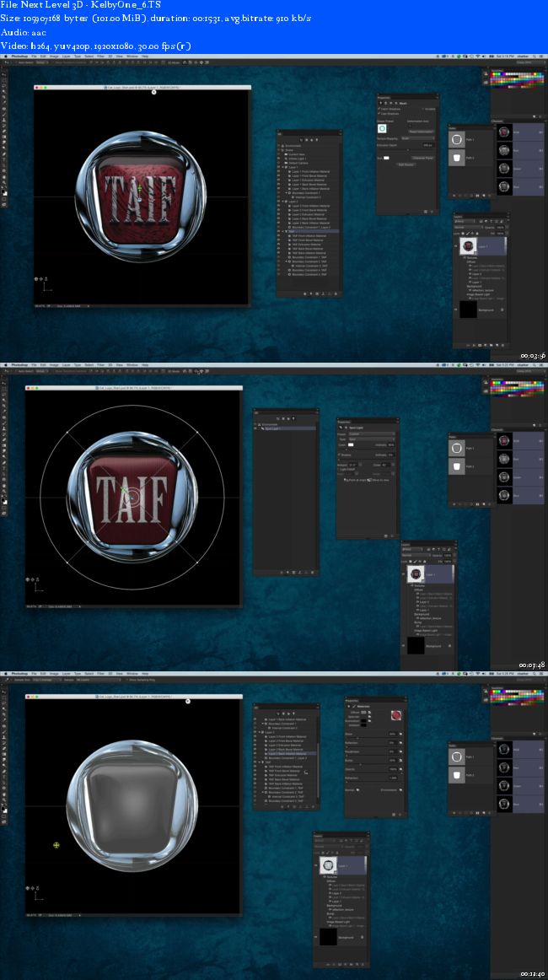
Task: Toggle Invisible checkbox in Mesh properties
Action: [x=424, y=109]
